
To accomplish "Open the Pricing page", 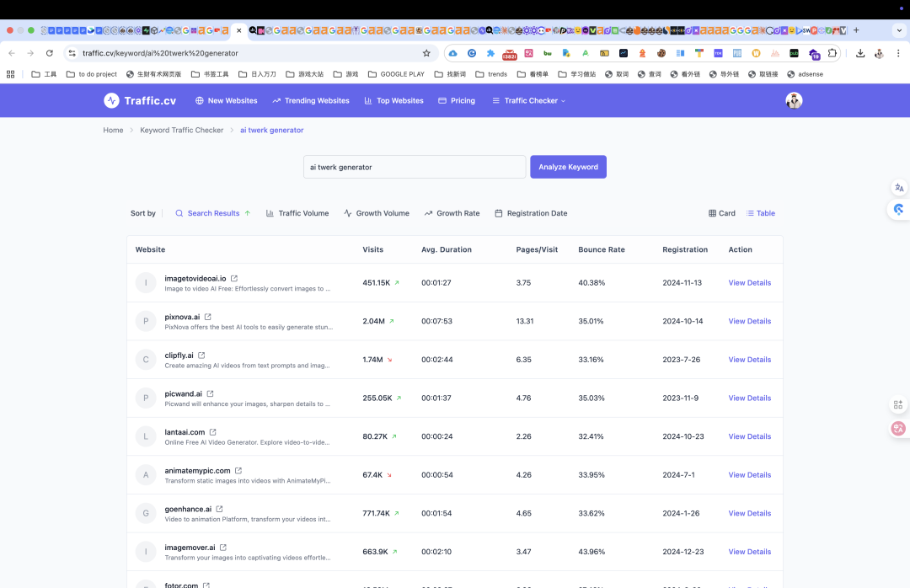I will coord(456,100).
